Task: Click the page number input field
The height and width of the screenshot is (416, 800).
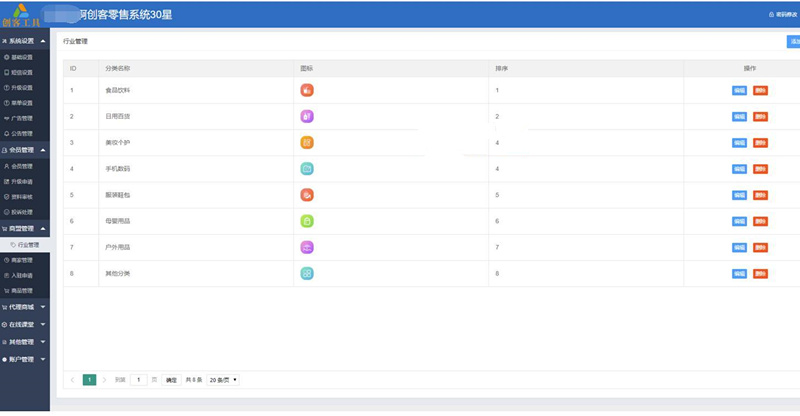Action: pyautogui.click(x=139, y=380)
